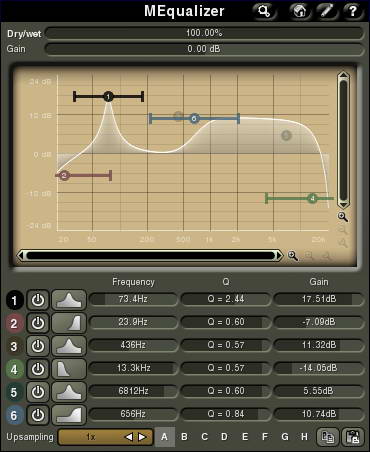
Task: Select preset slot G
Action: [x=285, y=437]
